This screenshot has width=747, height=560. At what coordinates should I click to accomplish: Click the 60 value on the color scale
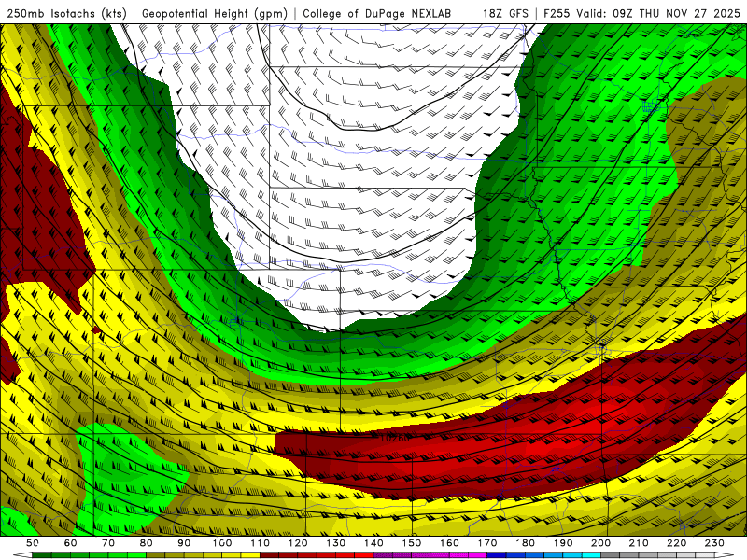point(71,543)
